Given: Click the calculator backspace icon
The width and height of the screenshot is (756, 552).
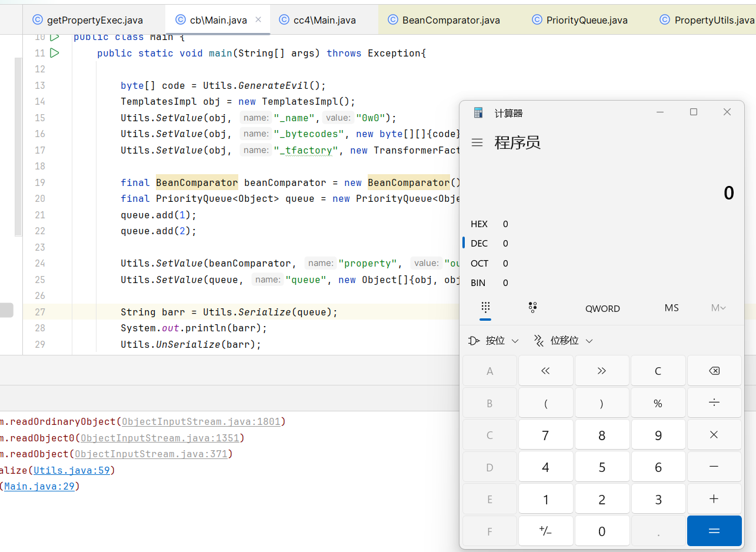Looking at the screenshot, I should (x=714, y=371).
